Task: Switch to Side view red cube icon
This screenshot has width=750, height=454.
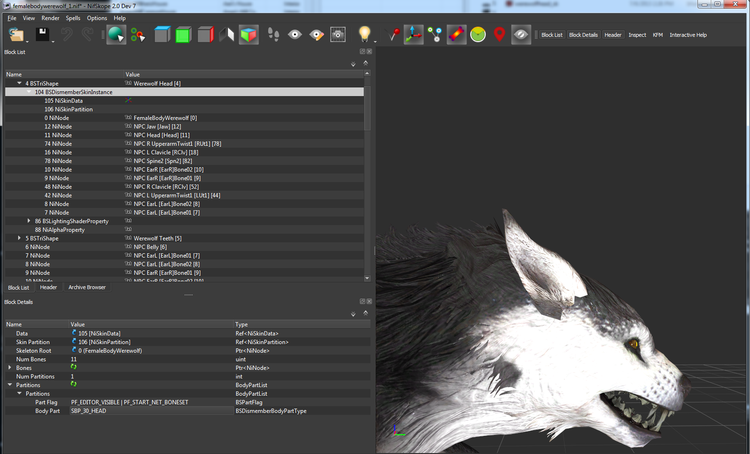Action: pos(205,34)
